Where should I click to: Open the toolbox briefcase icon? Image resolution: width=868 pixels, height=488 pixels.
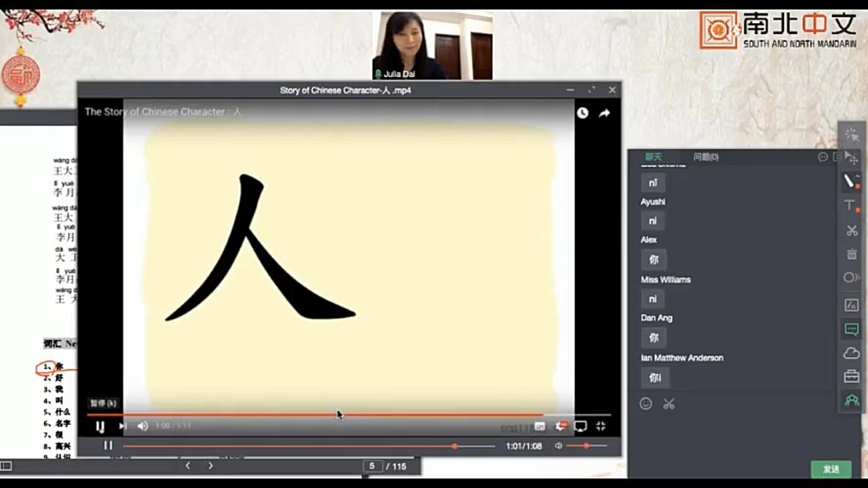(x=852, y=376)
